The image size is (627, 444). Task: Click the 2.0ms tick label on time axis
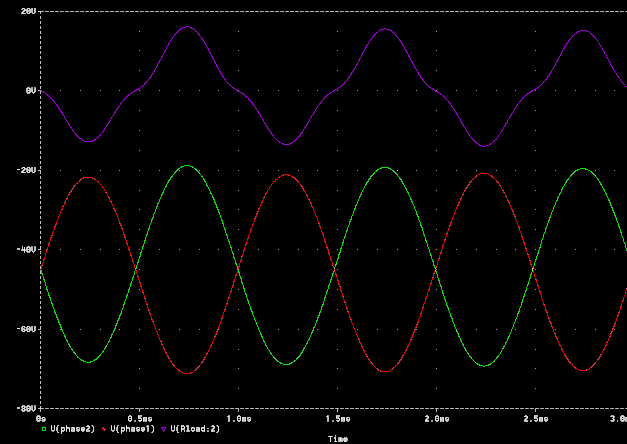437,417
